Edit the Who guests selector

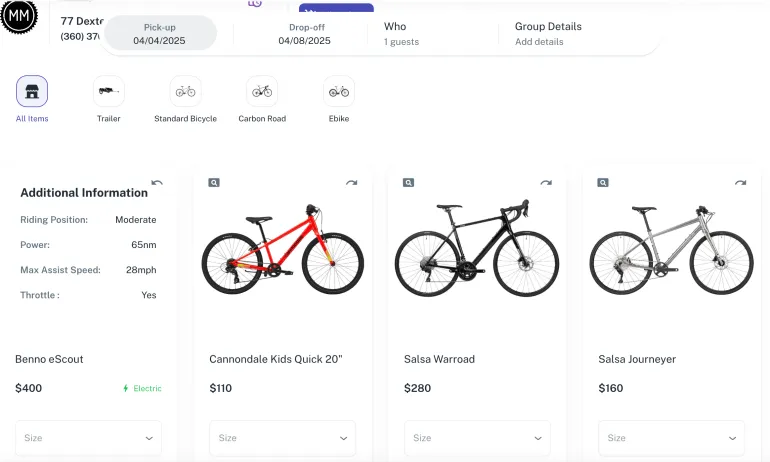pos(437,33)
